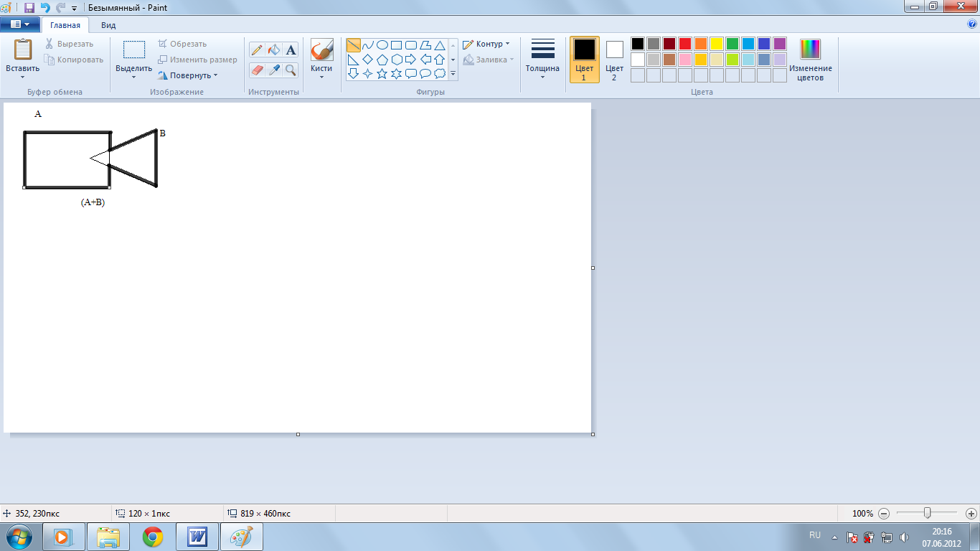The height and width of the screenshot is (551, 980).
Task: Choose the Rounded rectangle shape
Action: (411, 45)
